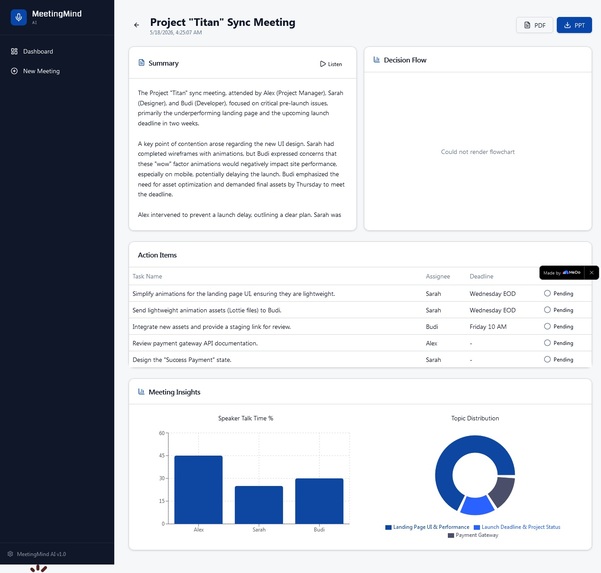Toggle Pending status for Design Success Payment task

pyautogui.click(x=558, y=360)
